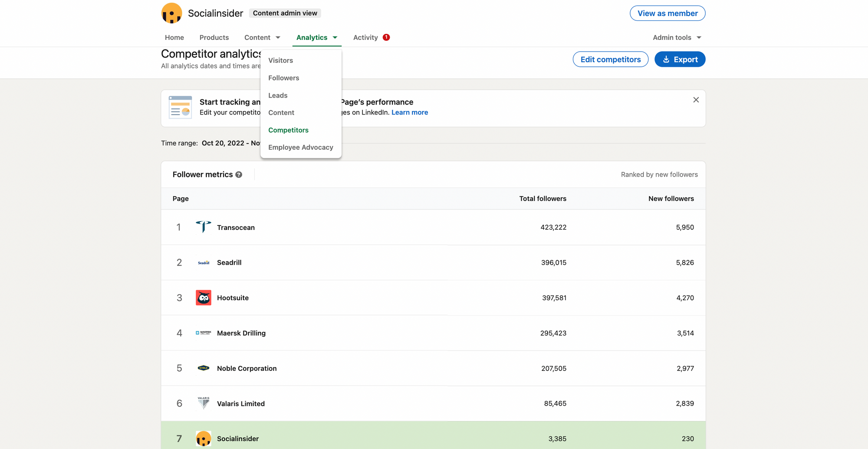Select Visitors from Analytics menu
The width and height of the screenshot is (868, 449).
click(x=281, y=60)
